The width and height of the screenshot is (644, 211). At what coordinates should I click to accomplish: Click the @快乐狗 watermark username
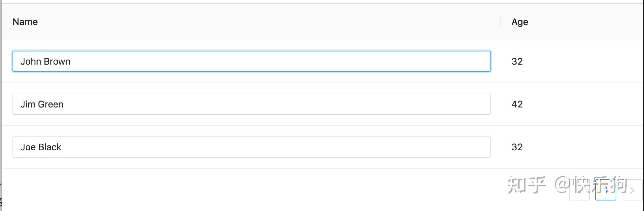pos(591,185)
